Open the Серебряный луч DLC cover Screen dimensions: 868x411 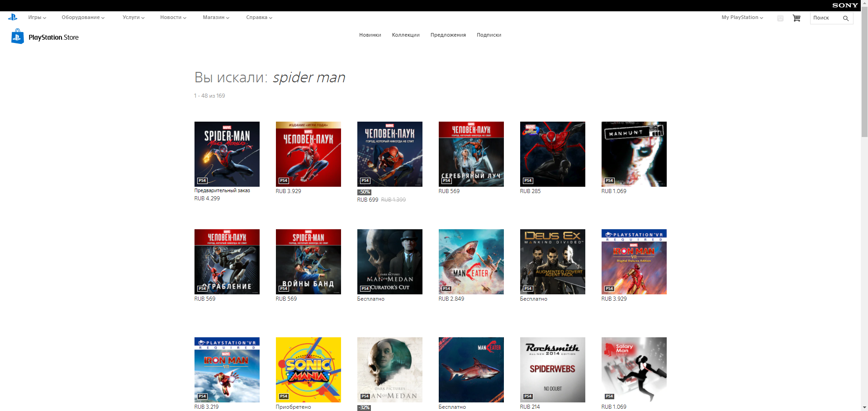coord(471,154)
